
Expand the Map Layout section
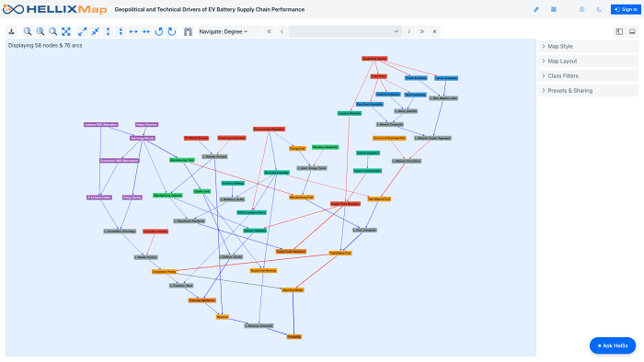(588, 61)
